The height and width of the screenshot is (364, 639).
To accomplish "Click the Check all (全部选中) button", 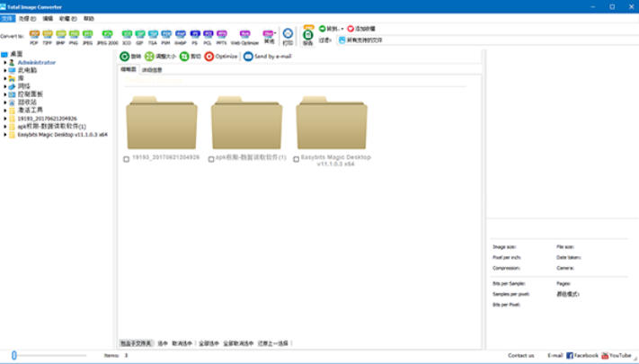I will pyautogui.click(x=209, y=343).
